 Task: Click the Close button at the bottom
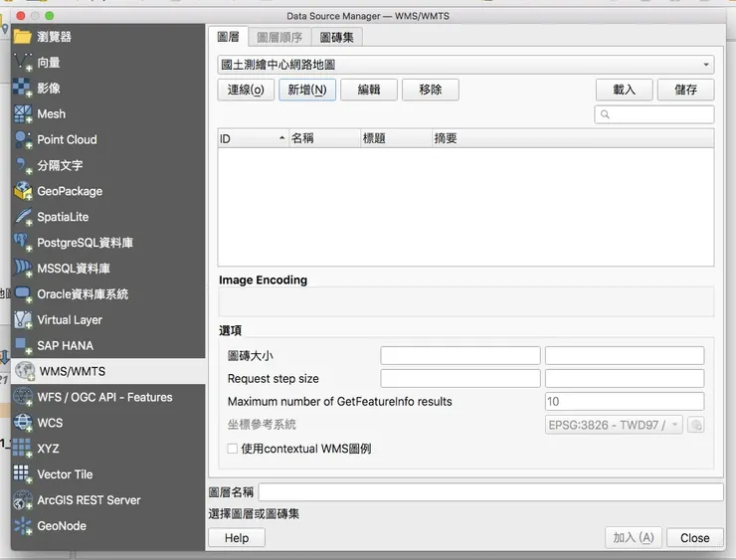694,538
